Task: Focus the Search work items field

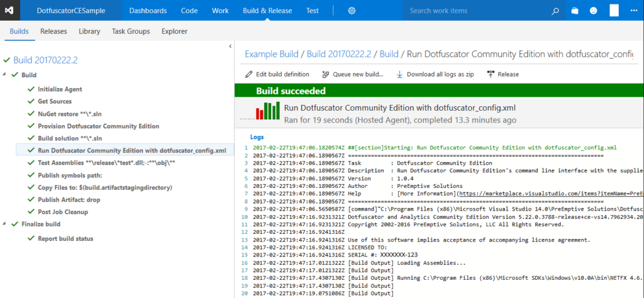Action: (x=477, y=11)
